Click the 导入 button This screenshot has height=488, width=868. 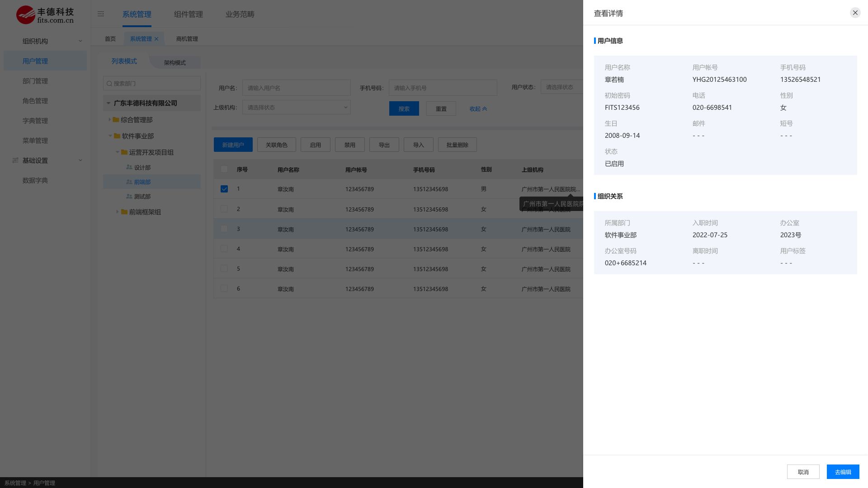pos(419,145)
